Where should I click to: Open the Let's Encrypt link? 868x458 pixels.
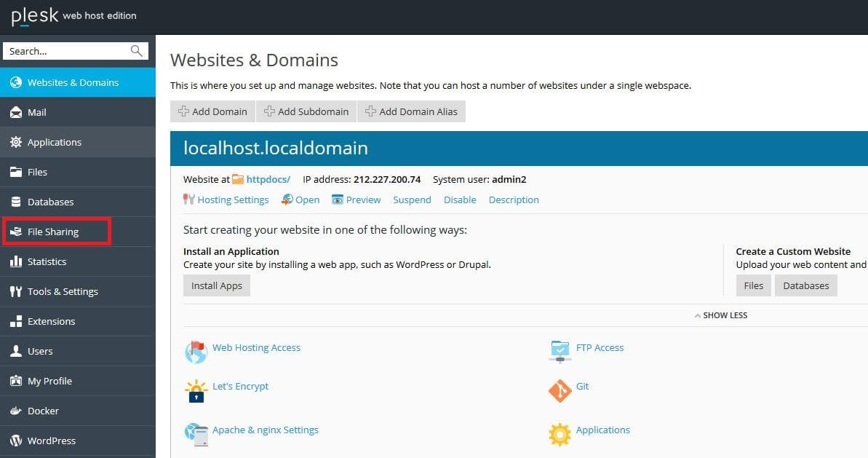click(240, 387)
